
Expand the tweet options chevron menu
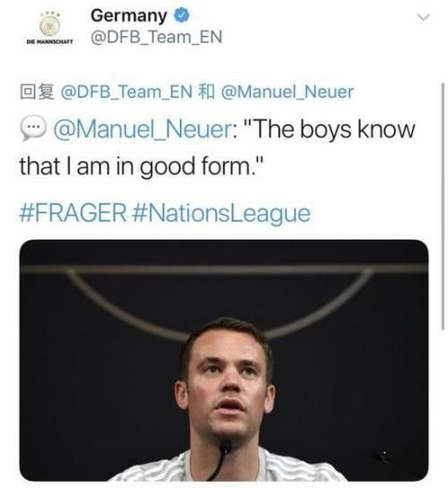click(x=423, y=17)
